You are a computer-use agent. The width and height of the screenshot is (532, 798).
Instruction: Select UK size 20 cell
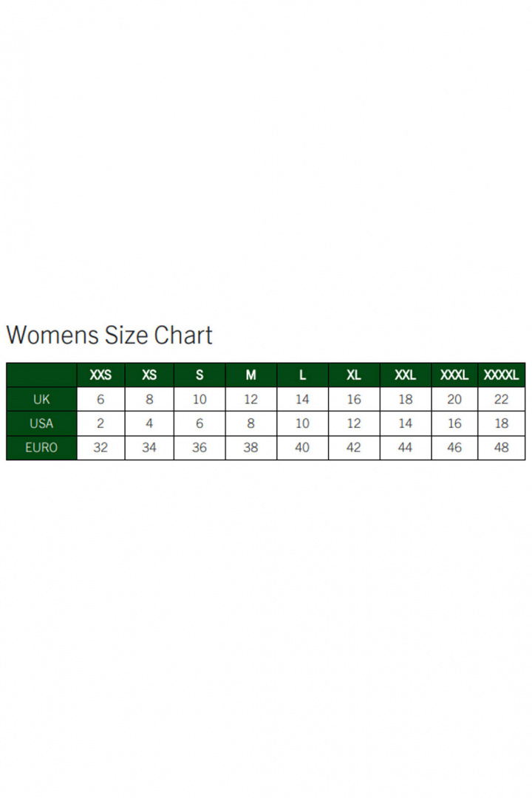(x=454, y=400)
